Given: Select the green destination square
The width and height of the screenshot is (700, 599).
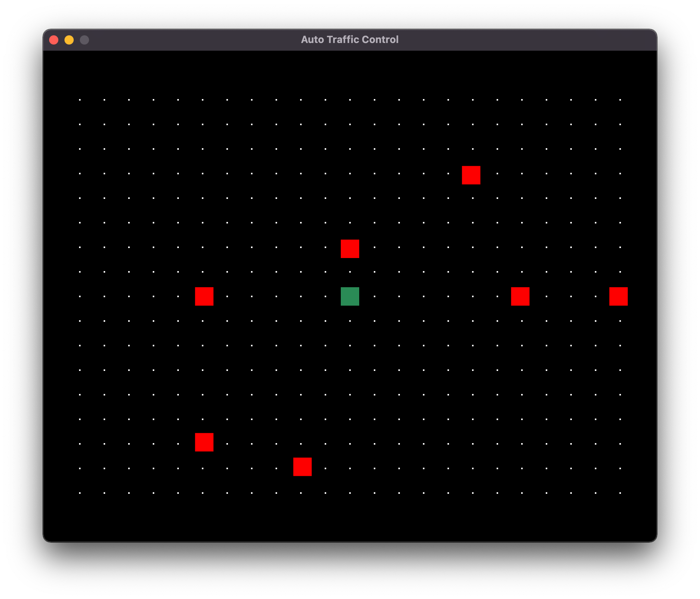Looking at the screenshot, I should (x=350, y=296).
